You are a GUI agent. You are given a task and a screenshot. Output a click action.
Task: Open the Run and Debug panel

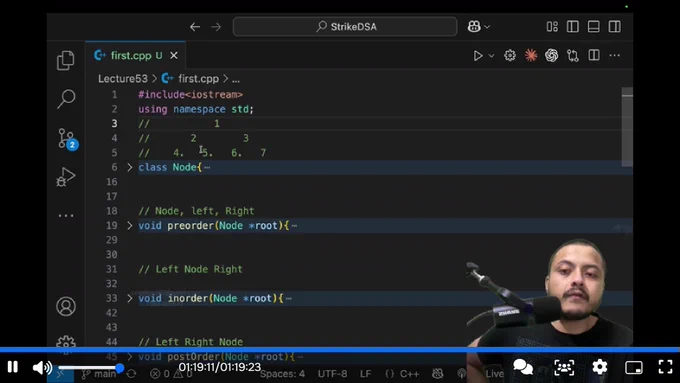pyautogui.click(x=65, y=177)
